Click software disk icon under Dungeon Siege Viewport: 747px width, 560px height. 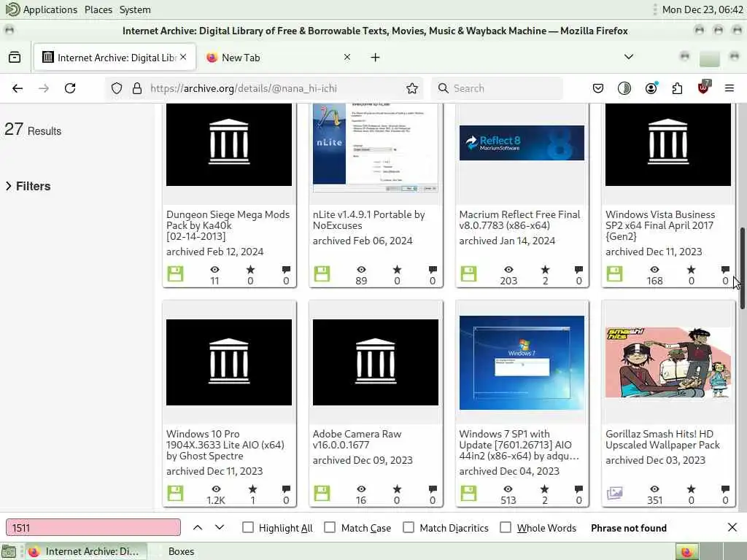click(175, 274)
